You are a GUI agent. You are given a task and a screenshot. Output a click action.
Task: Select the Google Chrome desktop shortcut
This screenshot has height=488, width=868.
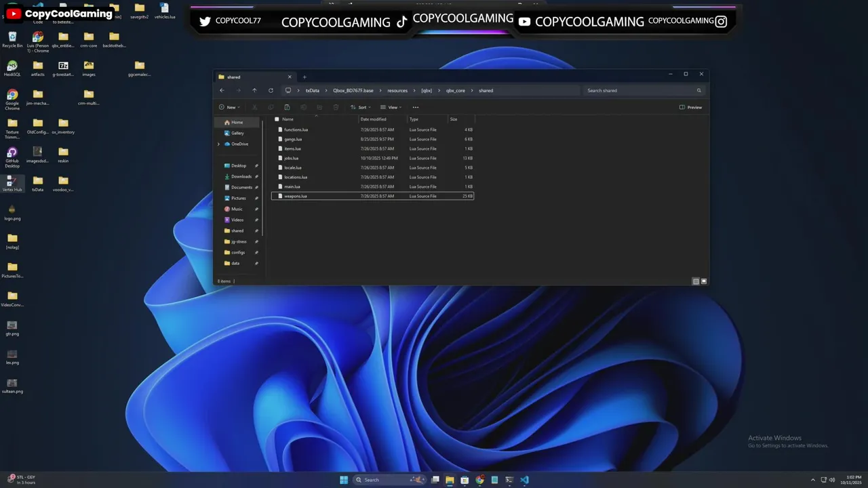(x=12, y=99)
